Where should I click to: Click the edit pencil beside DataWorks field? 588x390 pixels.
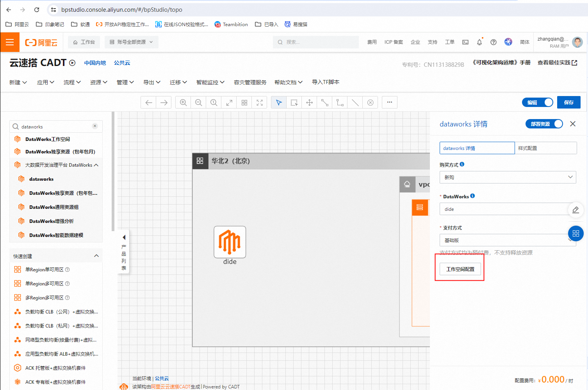[x=576, y=210]
